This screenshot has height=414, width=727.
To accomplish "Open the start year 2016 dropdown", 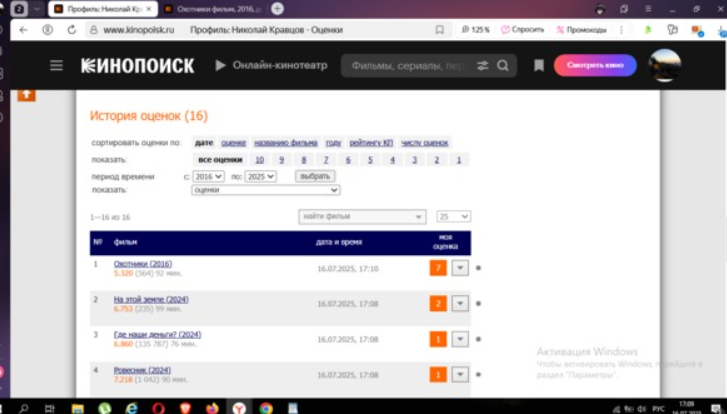I will point(208,176).
